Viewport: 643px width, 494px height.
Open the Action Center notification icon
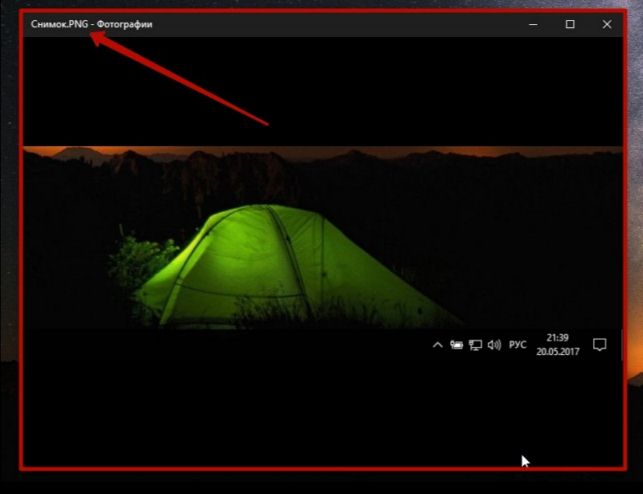(x=600, y=345)
